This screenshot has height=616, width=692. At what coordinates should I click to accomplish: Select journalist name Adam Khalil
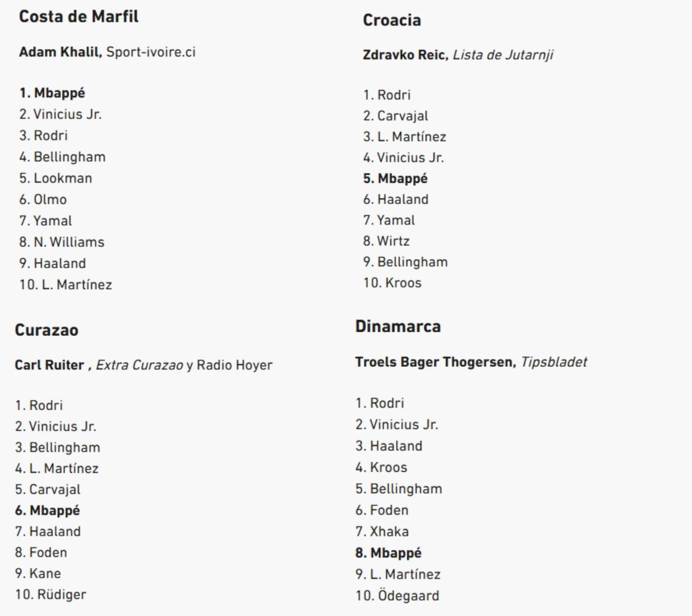[x=60, y=52]
